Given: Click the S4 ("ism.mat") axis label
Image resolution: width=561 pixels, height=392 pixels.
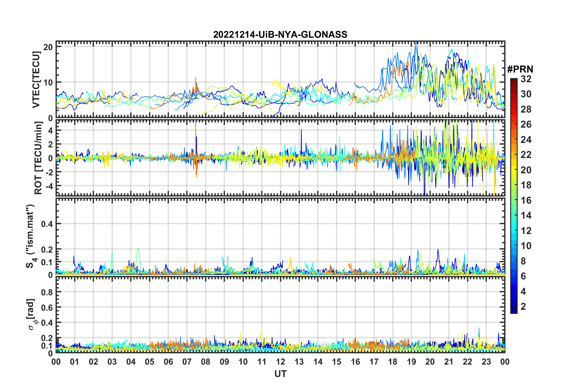Looking at the screenshot, I should pyautogui.click(x=31, y=236).
